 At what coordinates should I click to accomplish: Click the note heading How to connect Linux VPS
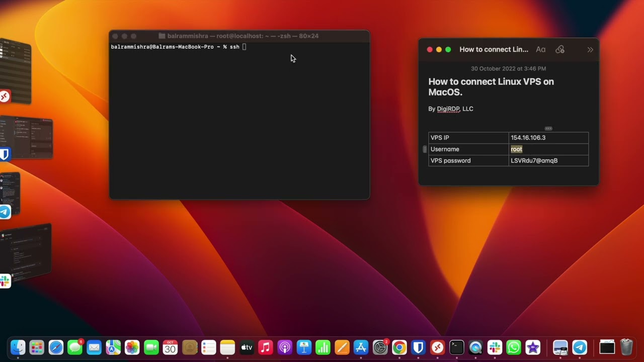[x=491, y=87]
